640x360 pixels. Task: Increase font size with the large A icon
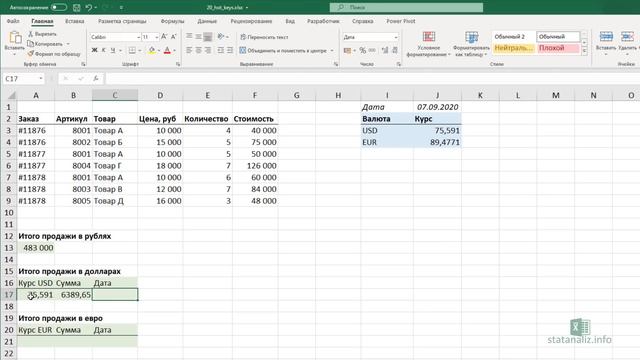pyautogui.click(x=164, y=37)
